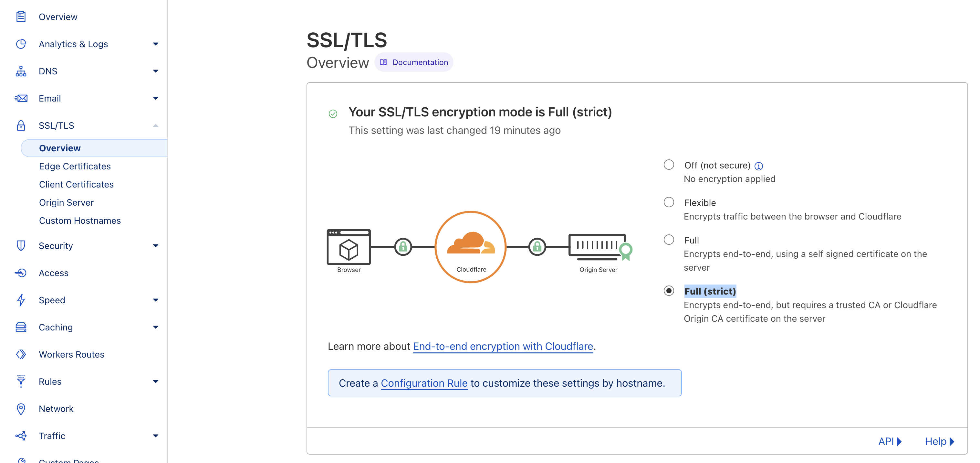Expand the API section at card bottom
Screen dimensions: 980x463
[890, 441]
